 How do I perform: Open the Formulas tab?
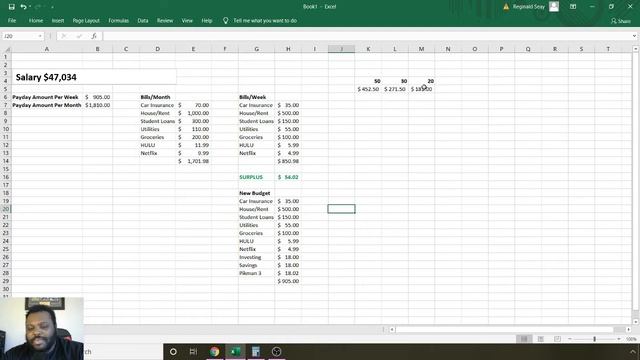pos(118,20)
